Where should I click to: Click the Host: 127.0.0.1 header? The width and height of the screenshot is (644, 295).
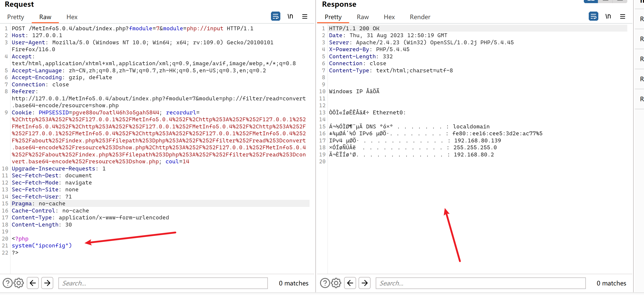37,35
